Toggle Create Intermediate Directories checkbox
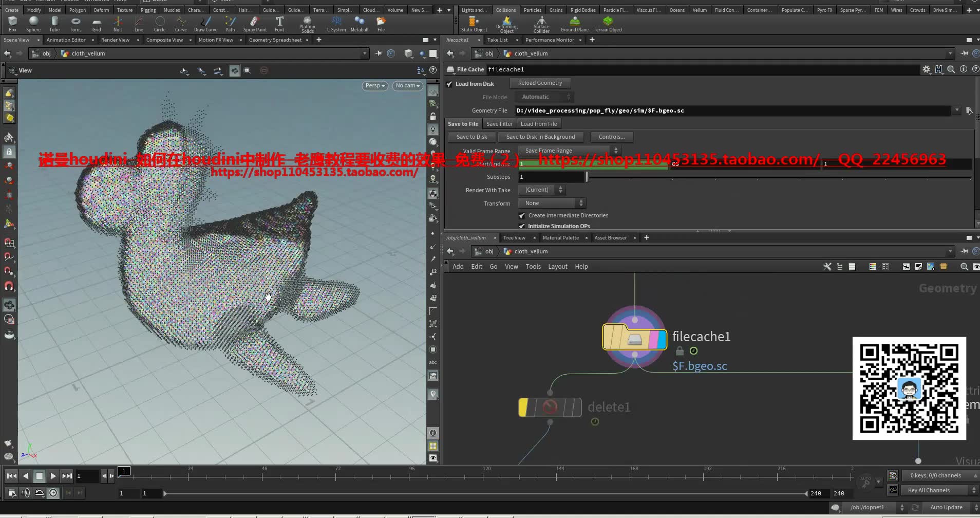The image size is (980, 518). [x=522, y=216]
